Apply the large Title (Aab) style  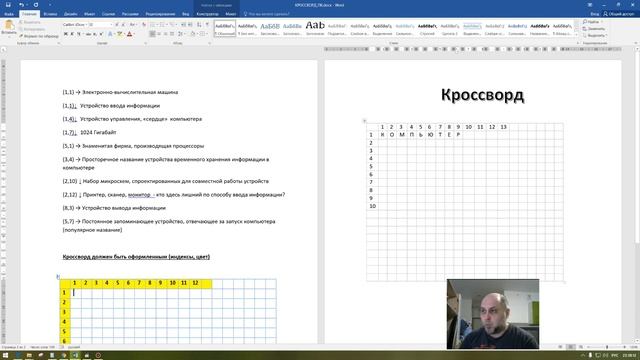(x=315, y=28)
